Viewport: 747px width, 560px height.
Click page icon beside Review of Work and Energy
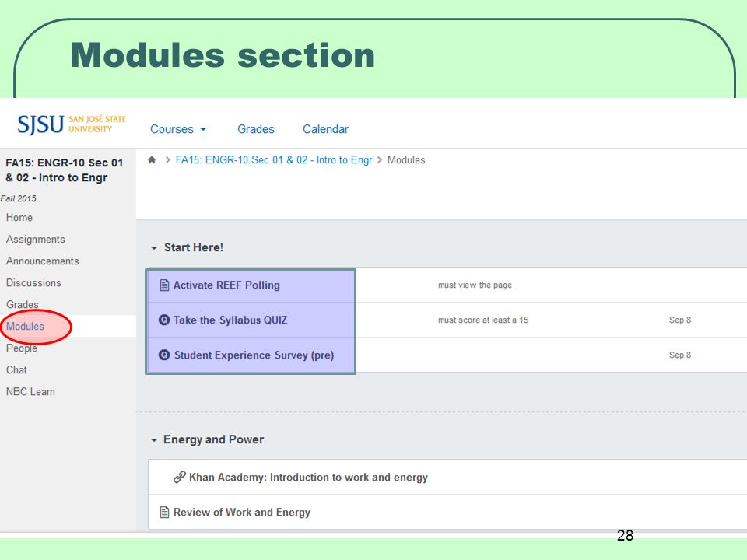(164, 513)
